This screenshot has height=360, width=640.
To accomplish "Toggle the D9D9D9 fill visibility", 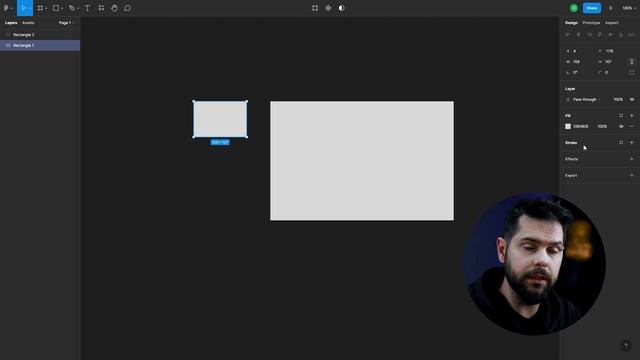I will [621, 127].
